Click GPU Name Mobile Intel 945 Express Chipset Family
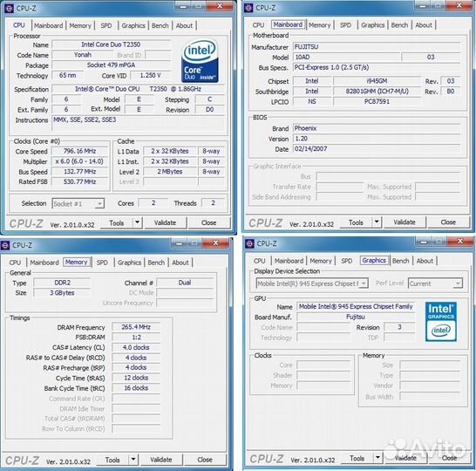The width and height of the screenshot is (476, 471). pos(356,307)
